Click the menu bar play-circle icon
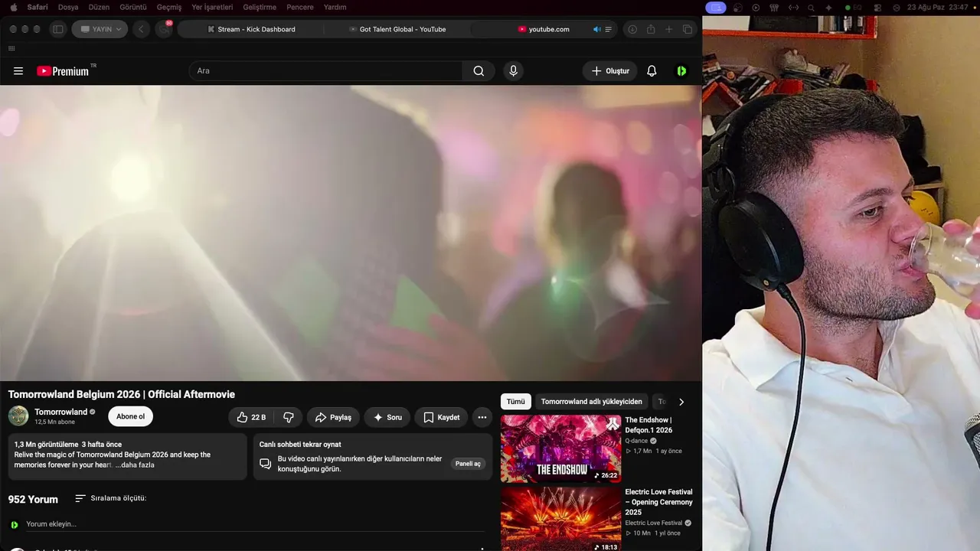 click(756, 8)
